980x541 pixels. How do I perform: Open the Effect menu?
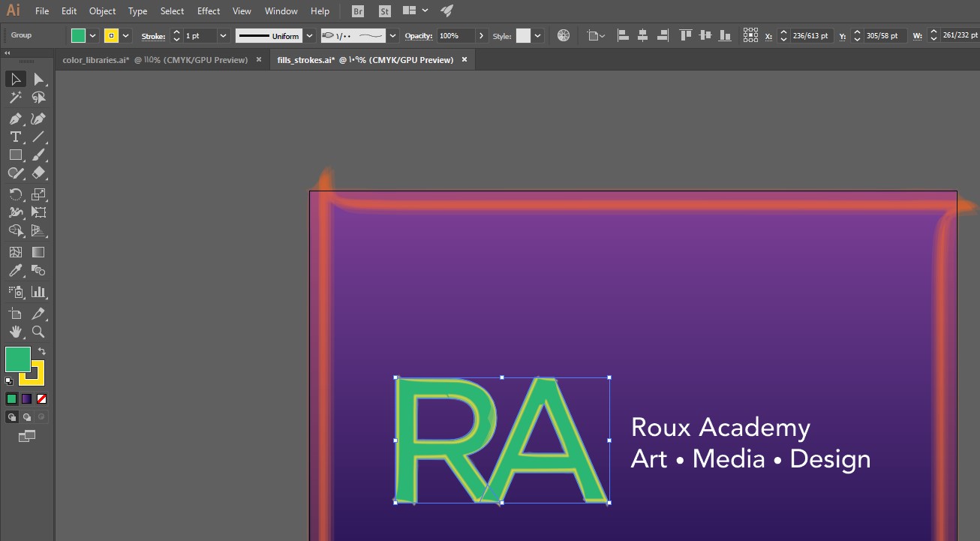pyautogui.click(x=209, y=11)
